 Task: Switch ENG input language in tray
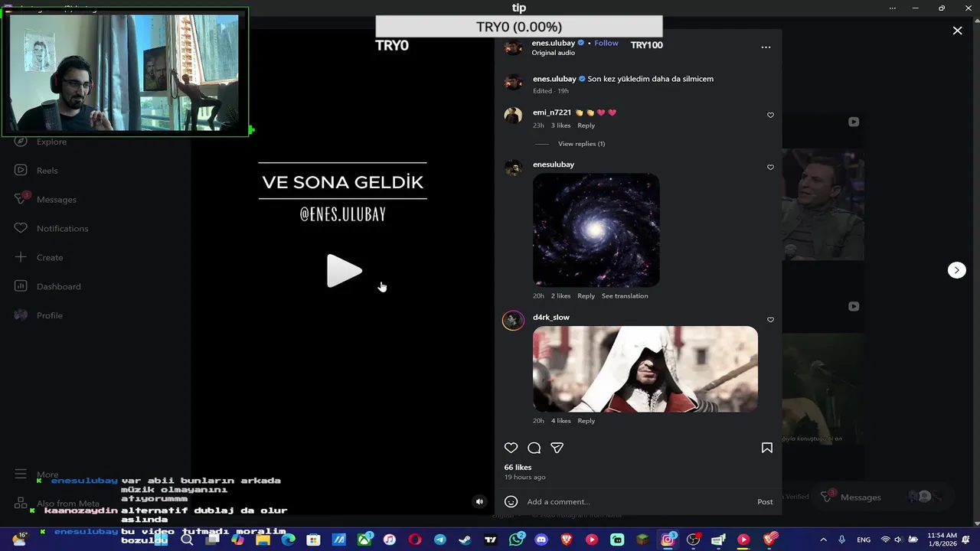pyautogui.click(x=864, y=540)
